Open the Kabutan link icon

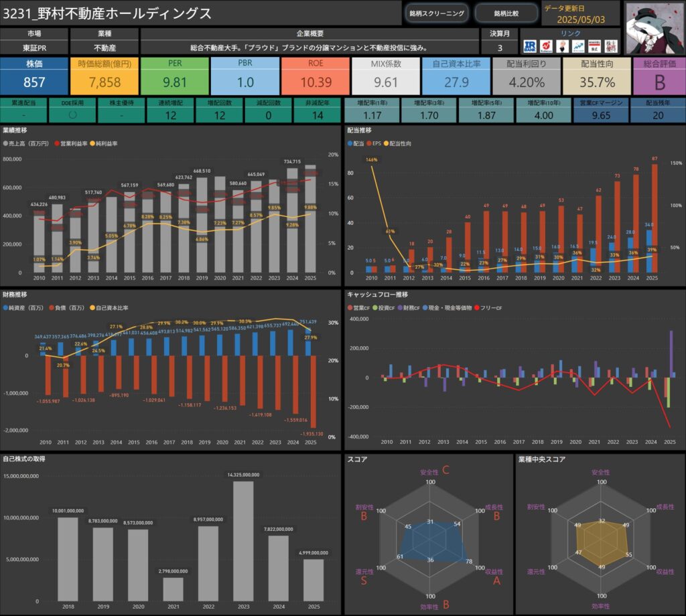(546, 46)
